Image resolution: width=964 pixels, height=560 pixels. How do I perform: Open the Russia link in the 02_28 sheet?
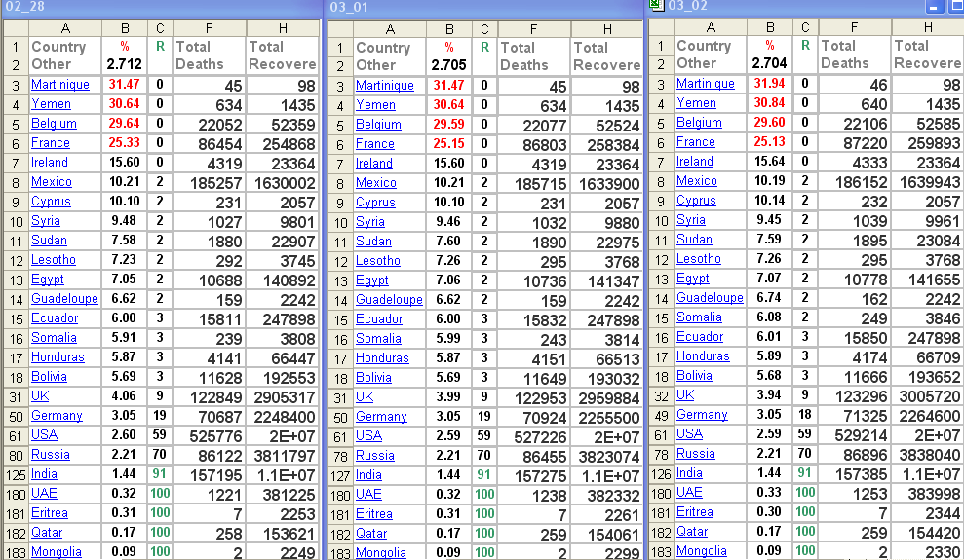pyautogui.click(x=51, y=455)
